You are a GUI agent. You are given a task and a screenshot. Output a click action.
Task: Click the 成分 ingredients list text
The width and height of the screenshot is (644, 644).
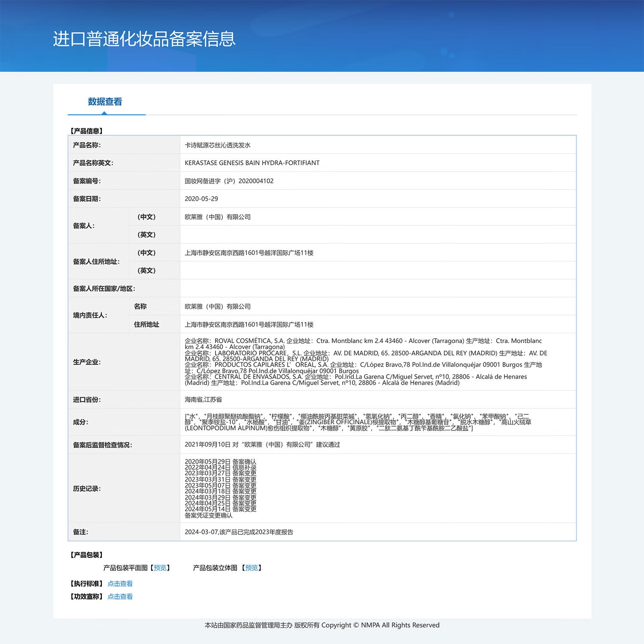[x=357, y=422]
